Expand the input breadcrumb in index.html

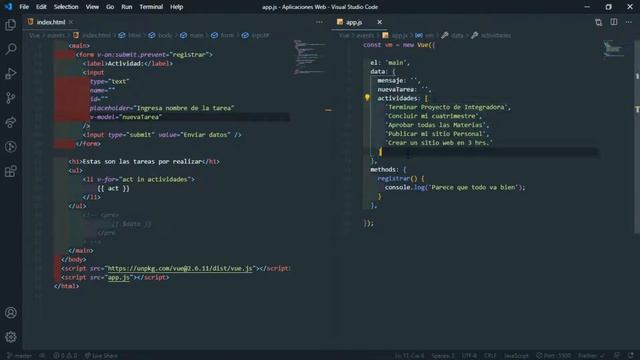[x=256, y=36]
